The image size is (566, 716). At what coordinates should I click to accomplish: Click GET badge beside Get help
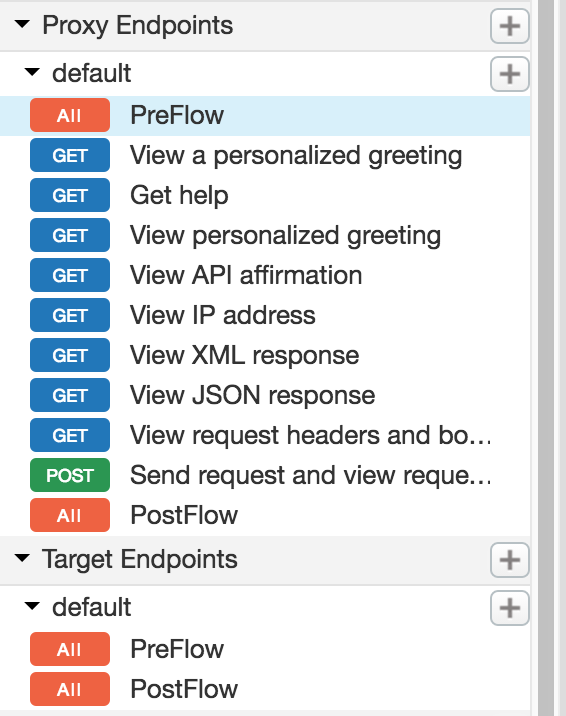(70, 195)
